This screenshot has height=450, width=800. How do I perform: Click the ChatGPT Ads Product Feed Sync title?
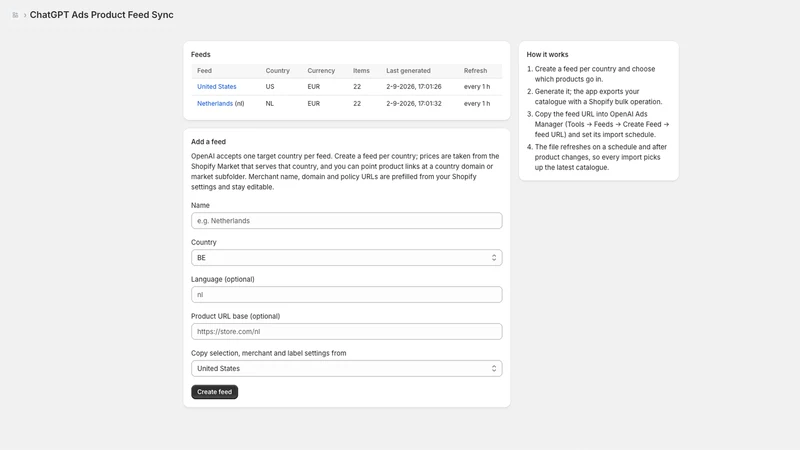pyautogui.click(x=102, y=15)
